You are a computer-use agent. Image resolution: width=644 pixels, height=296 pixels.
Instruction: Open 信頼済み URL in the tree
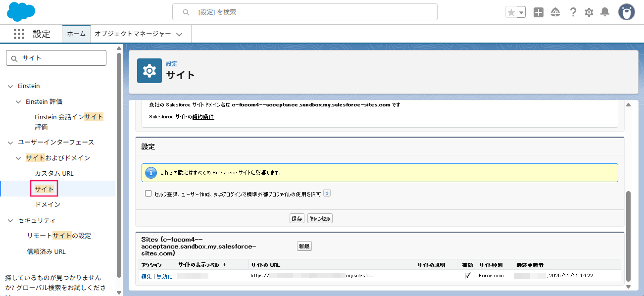click(46, 252)
